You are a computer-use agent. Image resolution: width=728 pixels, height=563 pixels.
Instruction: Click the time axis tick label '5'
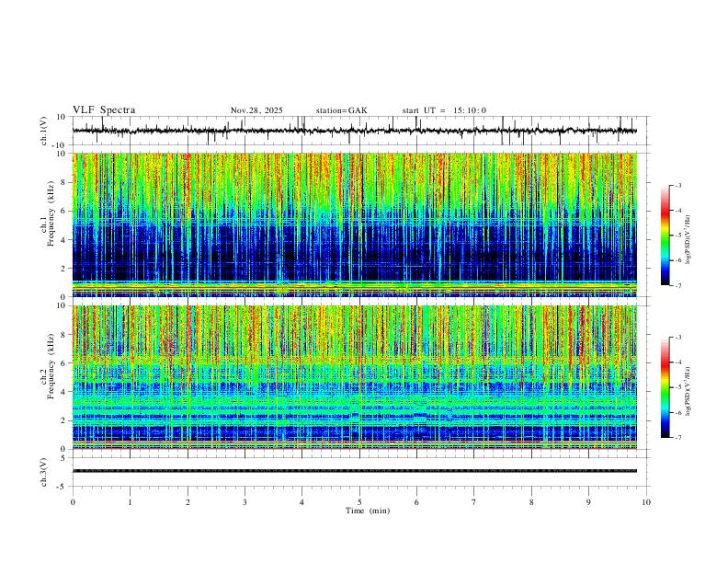359,502
